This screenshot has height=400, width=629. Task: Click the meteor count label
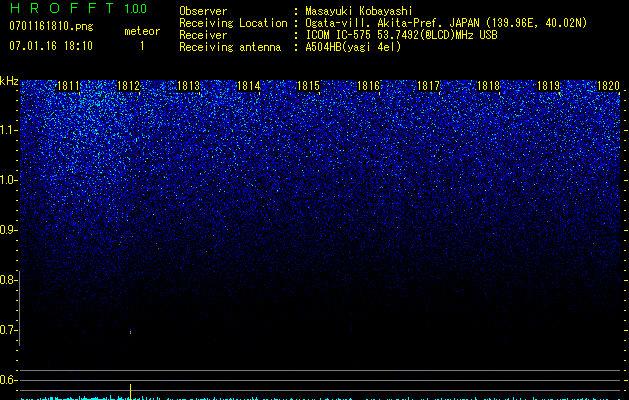142,31
